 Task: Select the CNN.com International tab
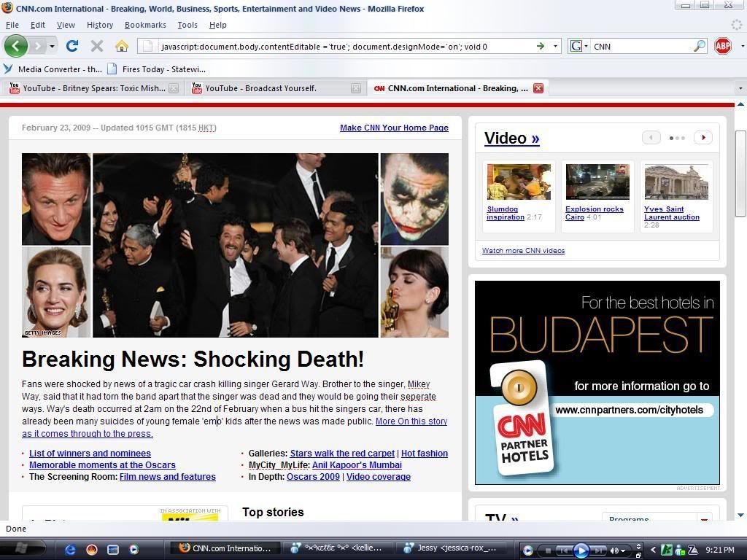point(452,88)
